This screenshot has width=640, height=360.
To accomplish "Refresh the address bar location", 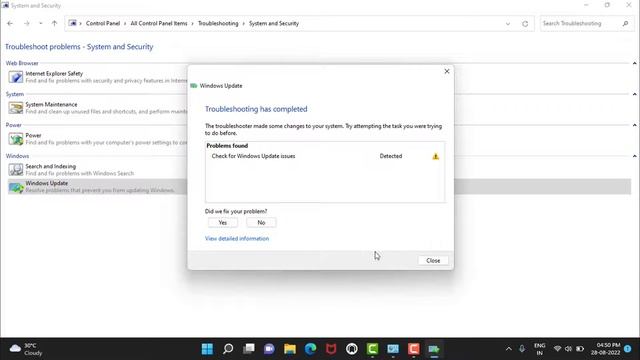I will click(525, 24).
